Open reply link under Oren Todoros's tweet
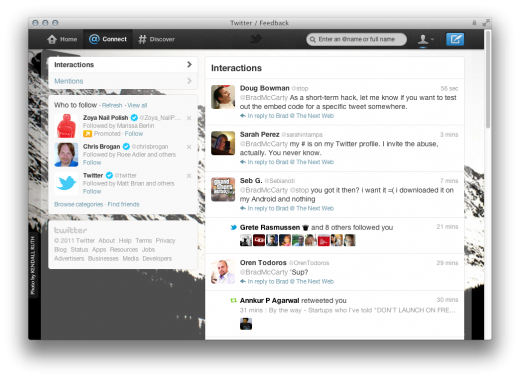 [287, 282]
